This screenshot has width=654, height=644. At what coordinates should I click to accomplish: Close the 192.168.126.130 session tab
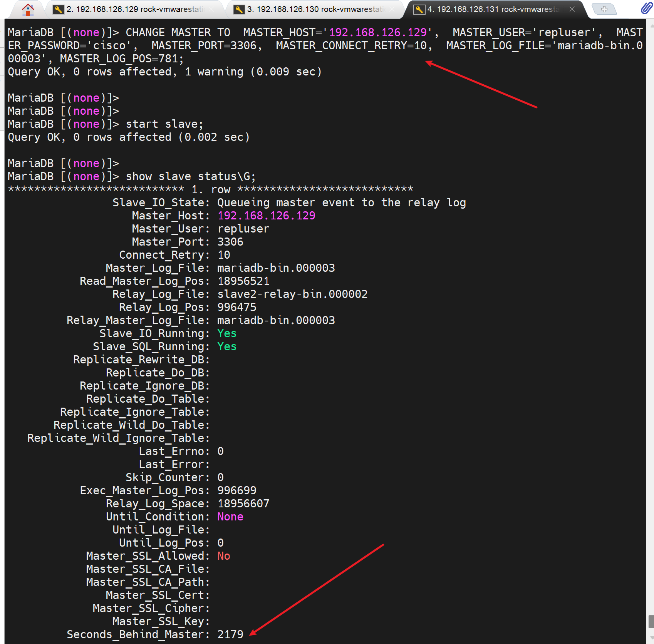(392, 9)
